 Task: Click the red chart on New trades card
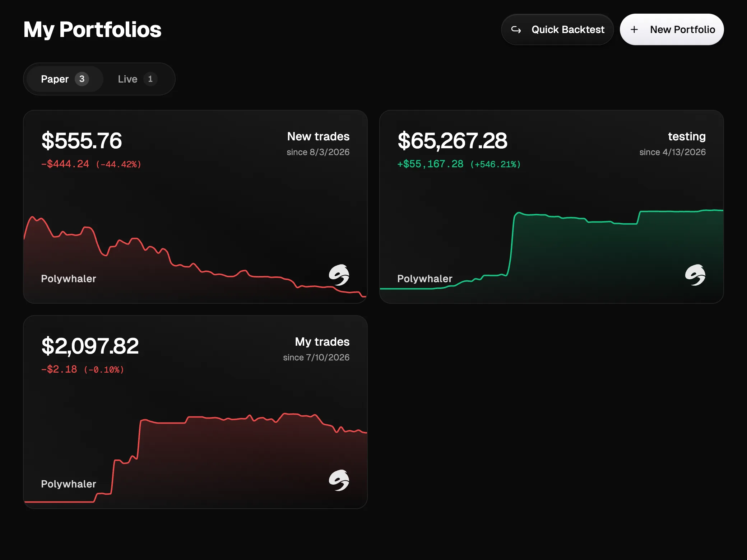(x=195, y=259)
